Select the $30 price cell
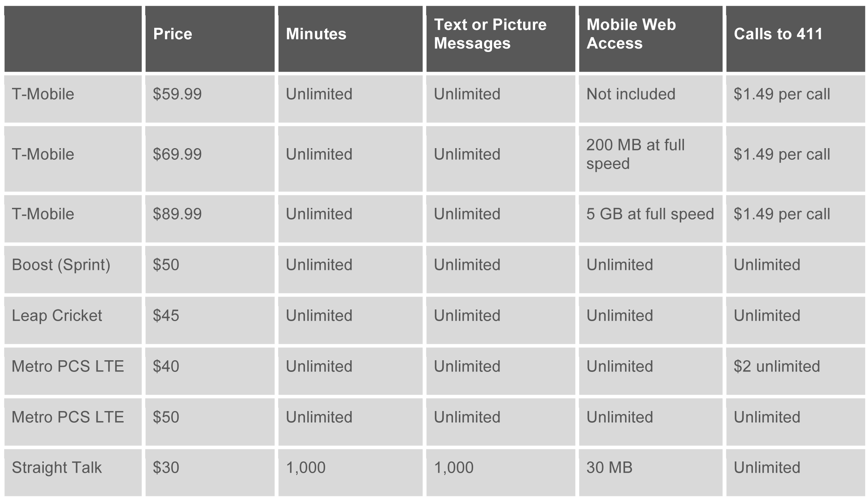Viewport: 868px width, 501px height. [166, 468]
